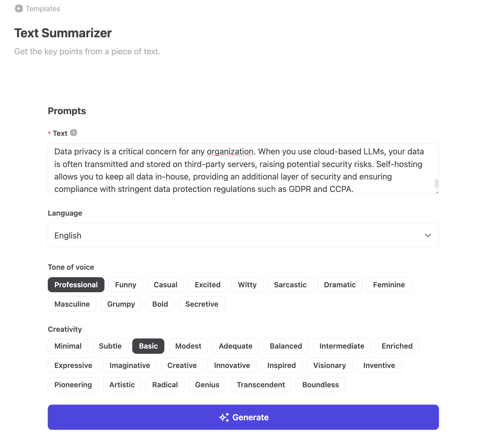Click the resize handle of the text area
This screenshot has width=478, height=448.
click(437, 192)
